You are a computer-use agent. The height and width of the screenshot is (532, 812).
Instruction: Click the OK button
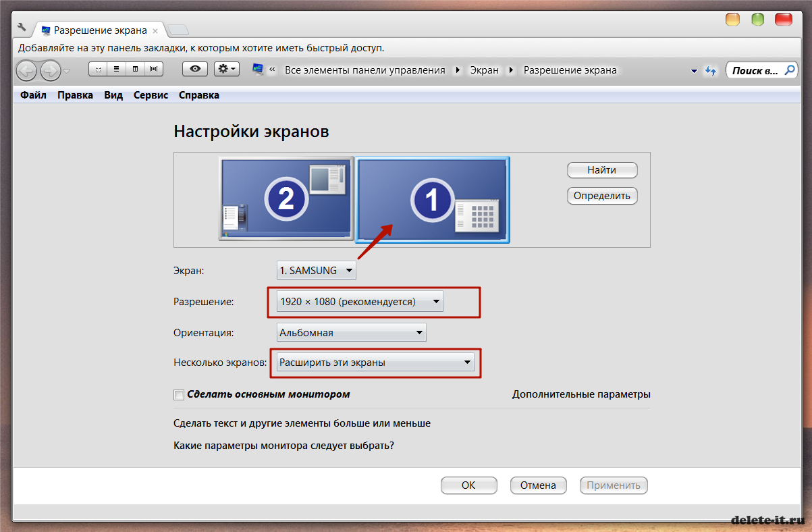(x=468, y=485)
